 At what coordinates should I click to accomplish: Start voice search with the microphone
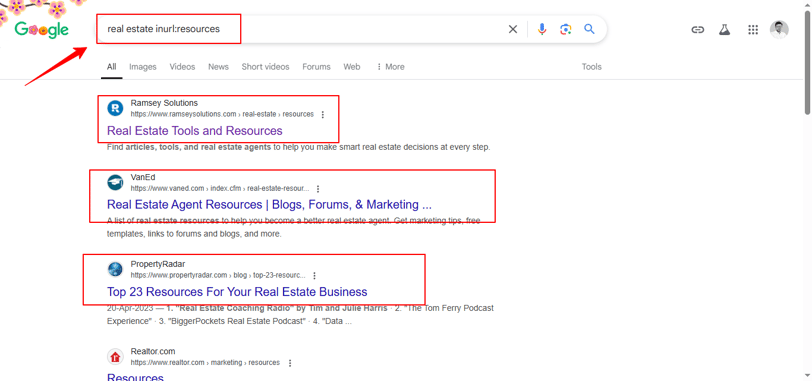tap(542, 29)
